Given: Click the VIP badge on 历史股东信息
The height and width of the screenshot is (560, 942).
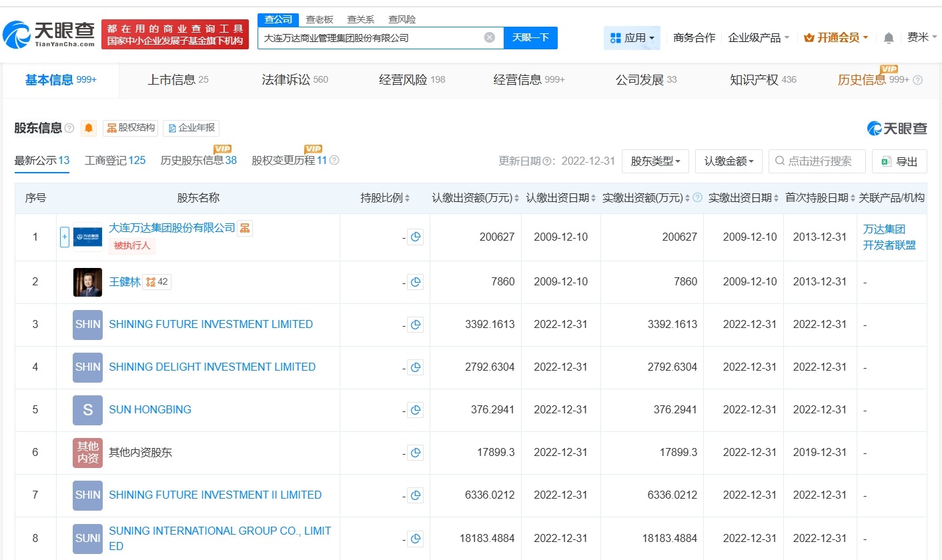Looking at the screenshot, I should pyautogui.click(x=222, y=149).
